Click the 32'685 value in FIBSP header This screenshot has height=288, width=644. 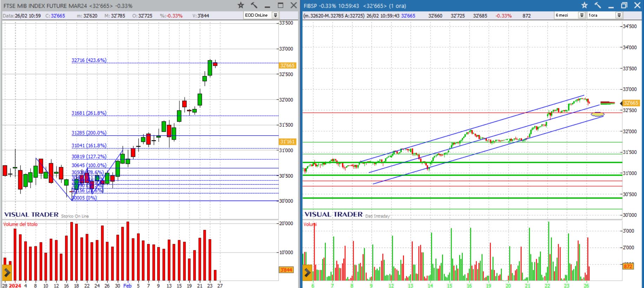click(x=480, y=16)
